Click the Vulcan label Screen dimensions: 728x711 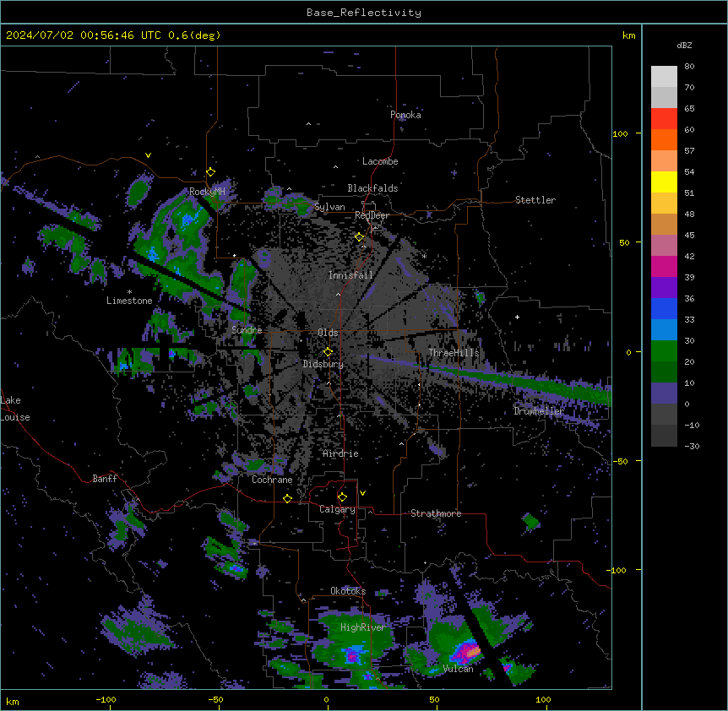click(459, 669)
